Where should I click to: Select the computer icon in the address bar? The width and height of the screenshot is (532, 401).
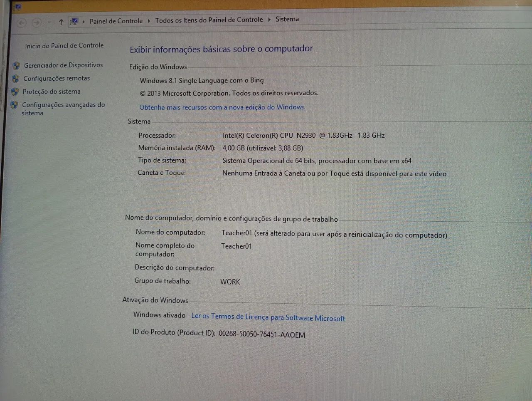click(74, 21)
